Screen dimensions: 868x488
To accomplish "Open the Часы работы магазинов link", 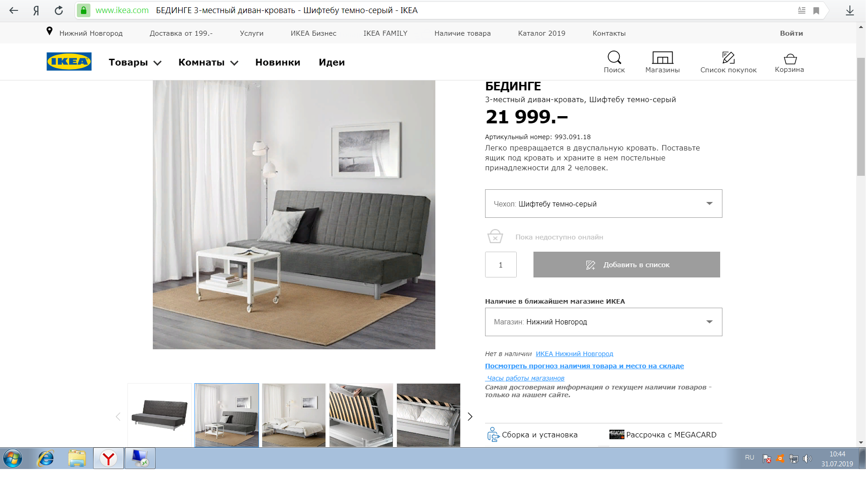I will 525,378.
